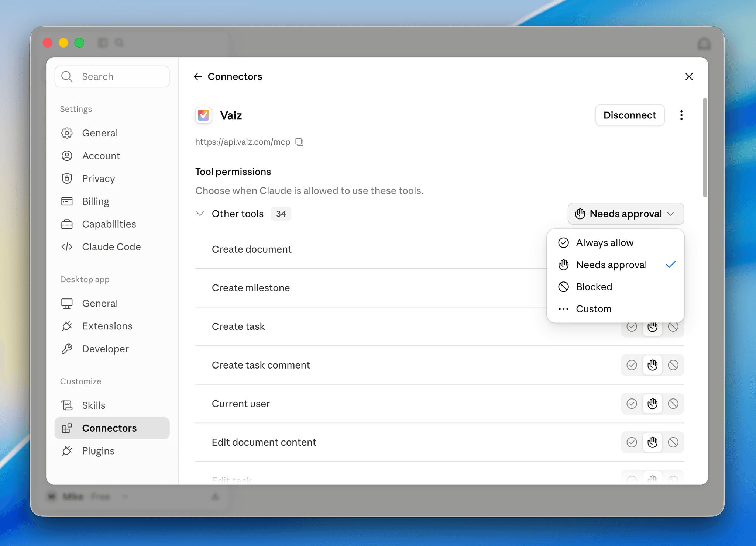Close the settings dialog
Image resolution: width=756 pixels, height=546 pixels.
(689, 76)
